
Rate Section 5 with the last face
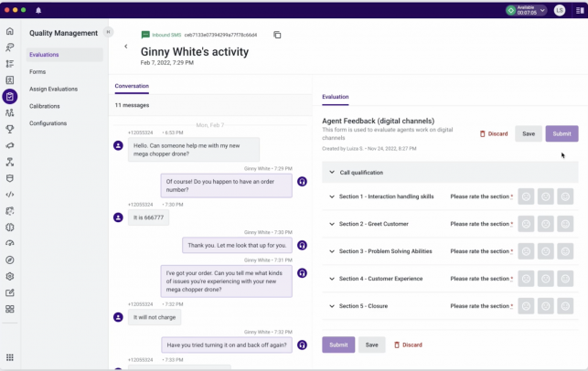565,306
